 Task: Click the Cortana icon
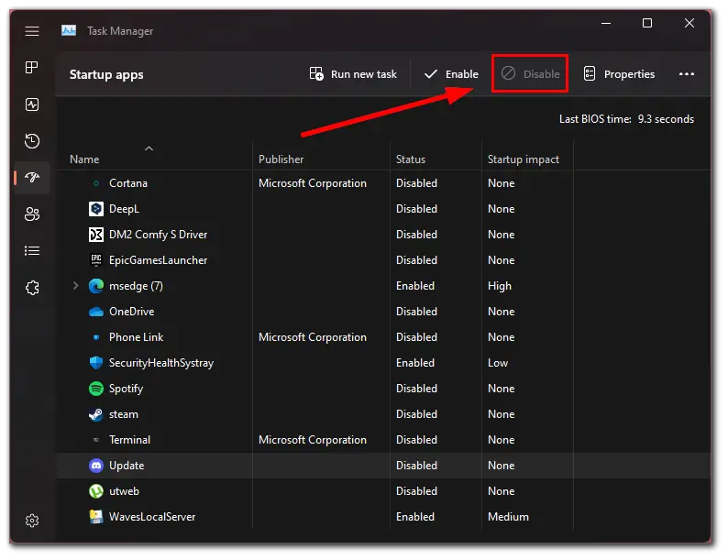96,183
